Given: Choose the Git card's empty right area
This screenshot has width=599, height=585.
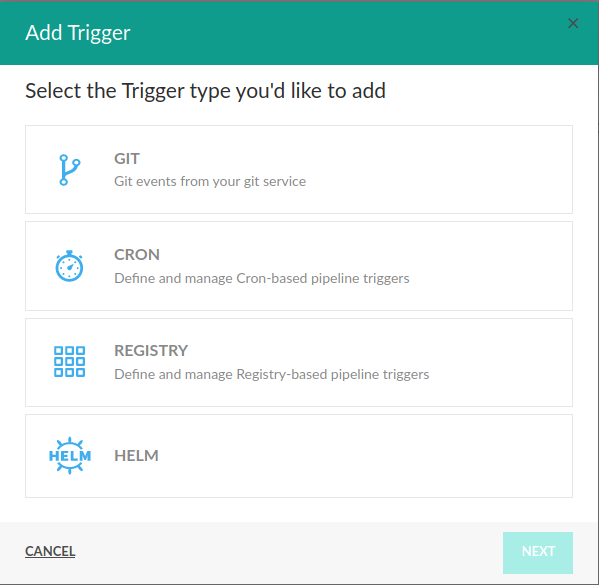Looking at the screenshot, I should pyautogui.click(x=458, y=170).
